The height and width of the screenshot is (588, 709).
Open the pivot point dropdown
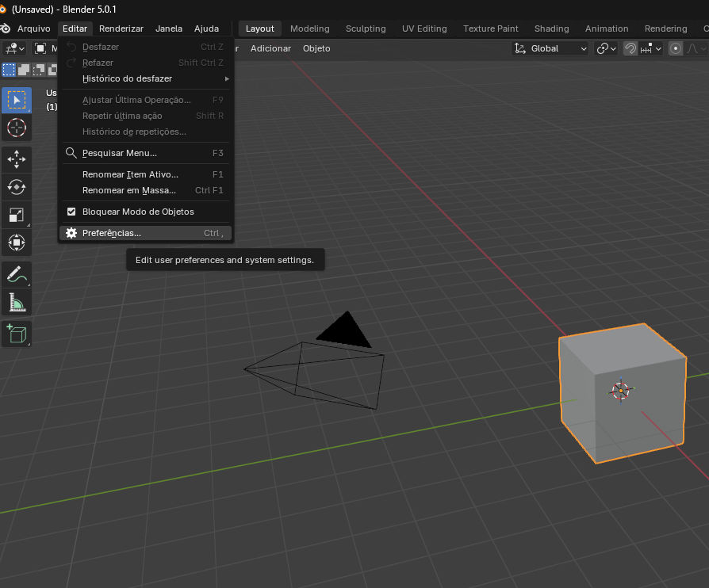(607, 48)
